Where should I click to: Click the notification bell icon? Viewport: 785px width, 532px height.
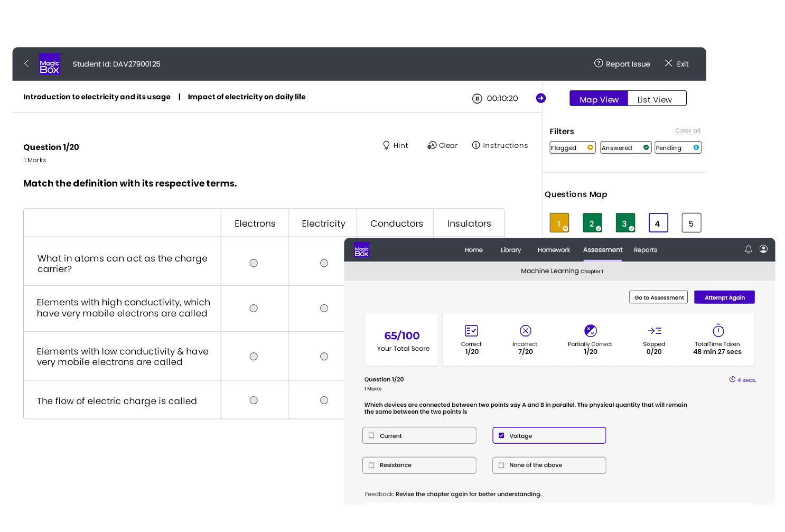point(748,249)
